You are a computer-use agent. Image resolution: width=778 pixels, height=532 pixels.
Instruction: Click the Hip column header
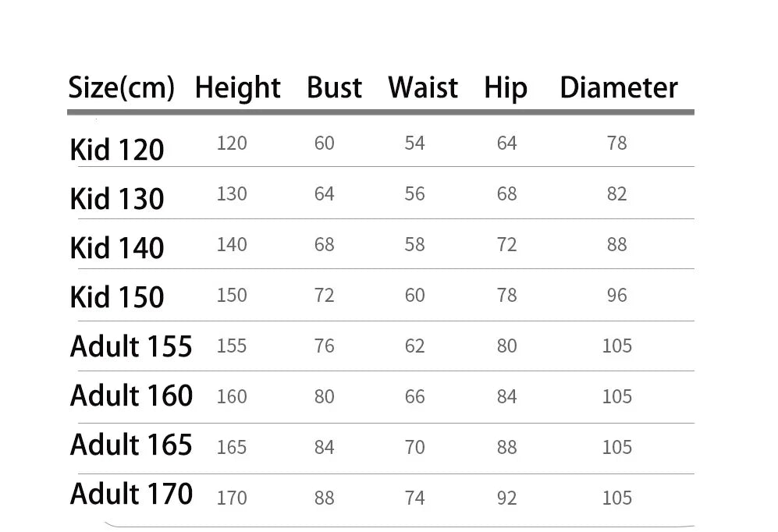click(x=506, y=87)
